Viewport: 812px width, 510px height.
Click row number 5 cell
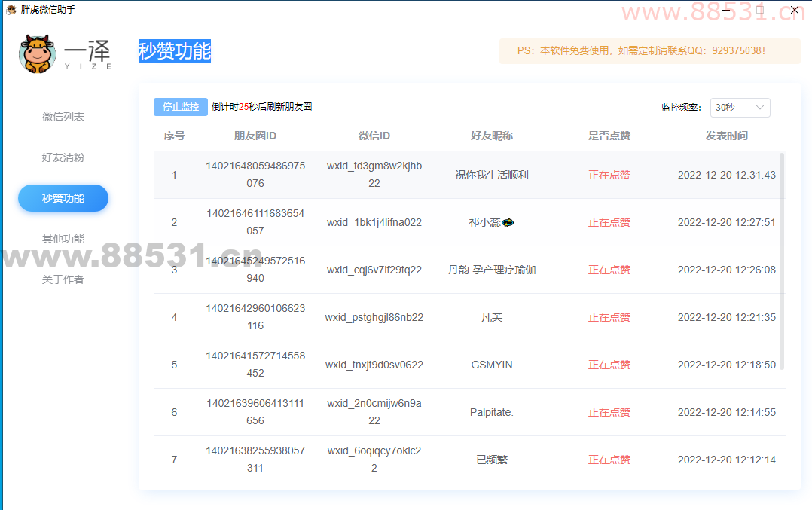[174, 365]
